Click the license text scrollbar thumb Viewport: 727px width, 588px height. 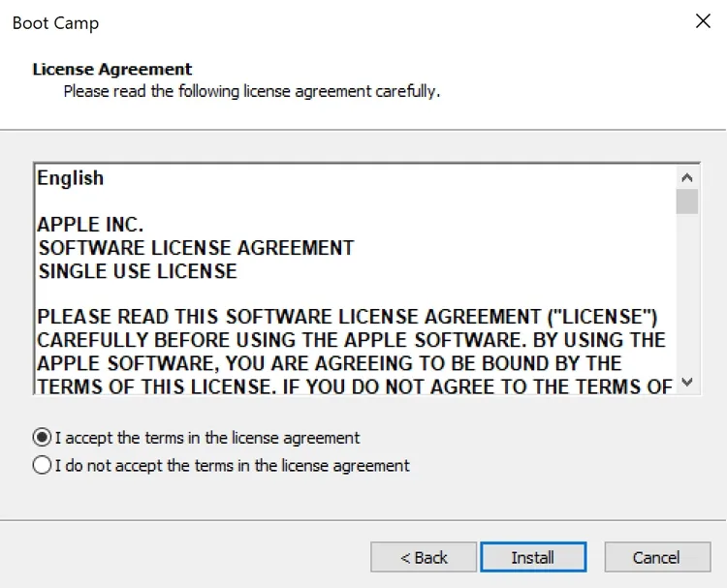click(687, 201)
